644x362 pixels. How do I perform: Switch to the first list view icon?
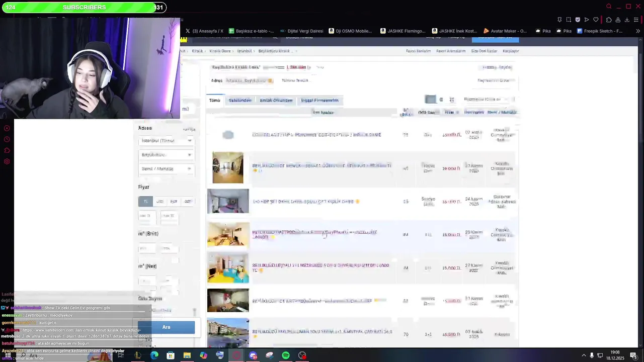click(x=430, y=100)
